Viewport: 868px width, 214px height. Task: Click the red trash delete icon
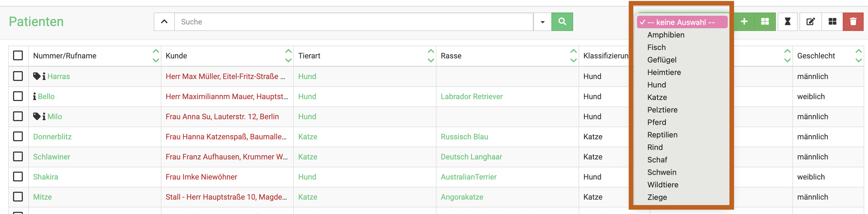click(x=853, y=22)
